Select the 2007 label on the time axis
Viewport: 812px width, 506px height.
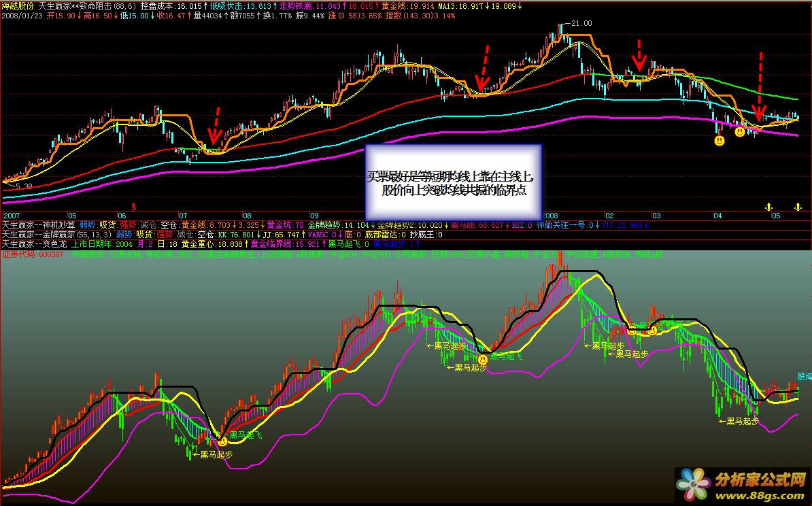[11, 216]
